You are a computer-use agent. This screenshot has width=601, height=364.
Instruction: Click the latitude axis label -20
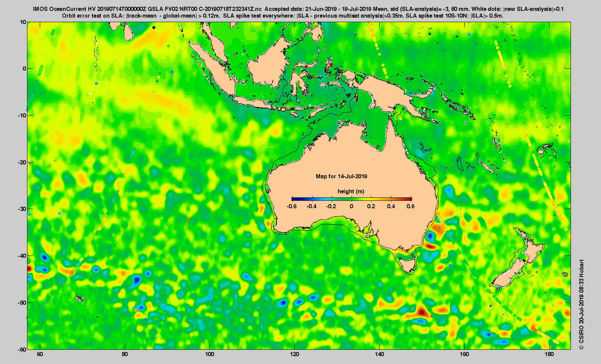point(22,162)
